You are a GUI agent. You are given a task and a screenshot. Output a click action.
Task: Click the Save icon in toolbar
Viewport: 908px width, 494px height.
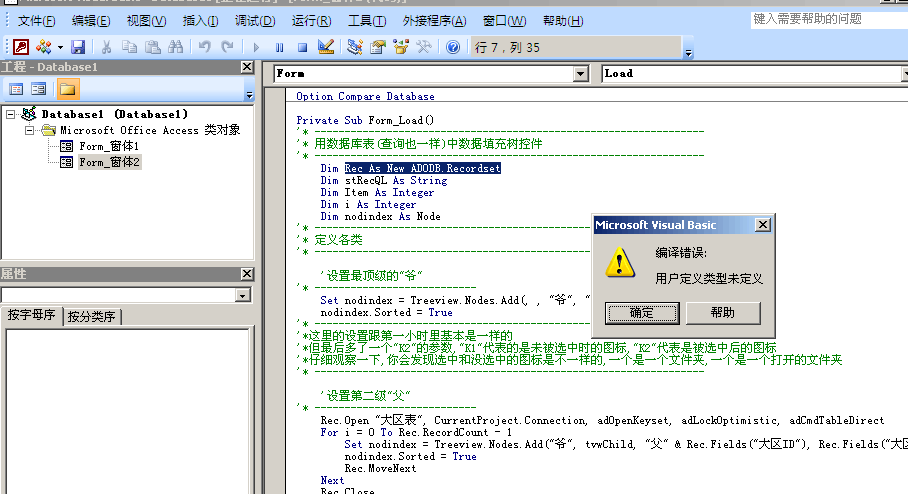(x=78, y=47)
